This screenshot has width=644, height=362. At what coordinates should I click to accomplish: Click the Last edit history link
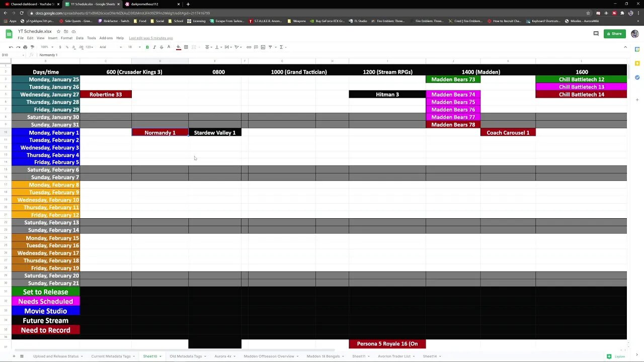tap(150, 38)
